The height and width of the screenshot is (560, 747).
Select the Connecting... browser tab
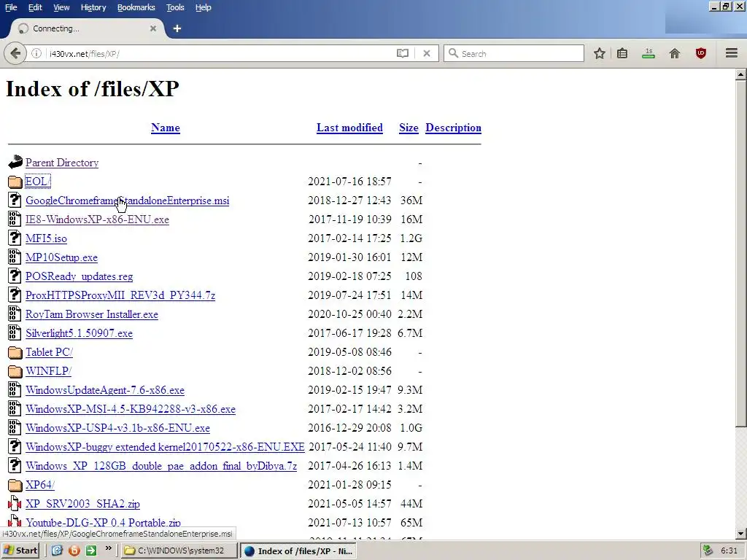click(86, 28)
